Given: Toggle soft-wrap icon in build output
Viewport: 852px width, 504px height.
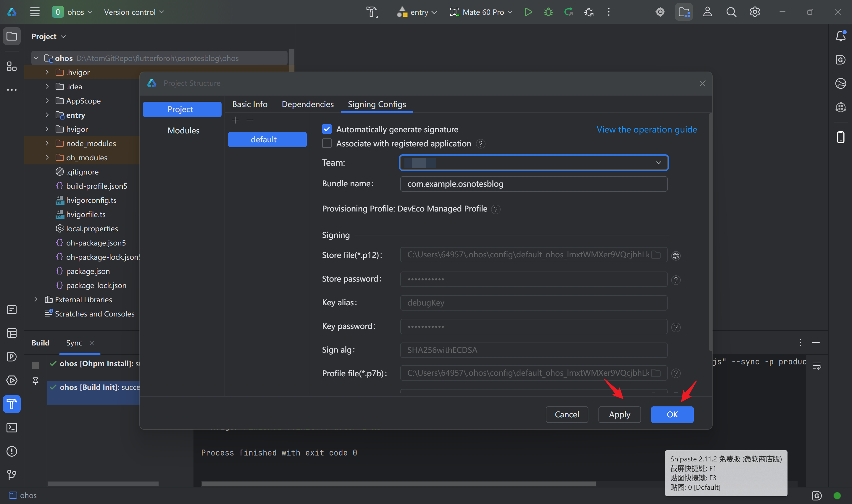Looking at the screenshot, I should (817, 366).
